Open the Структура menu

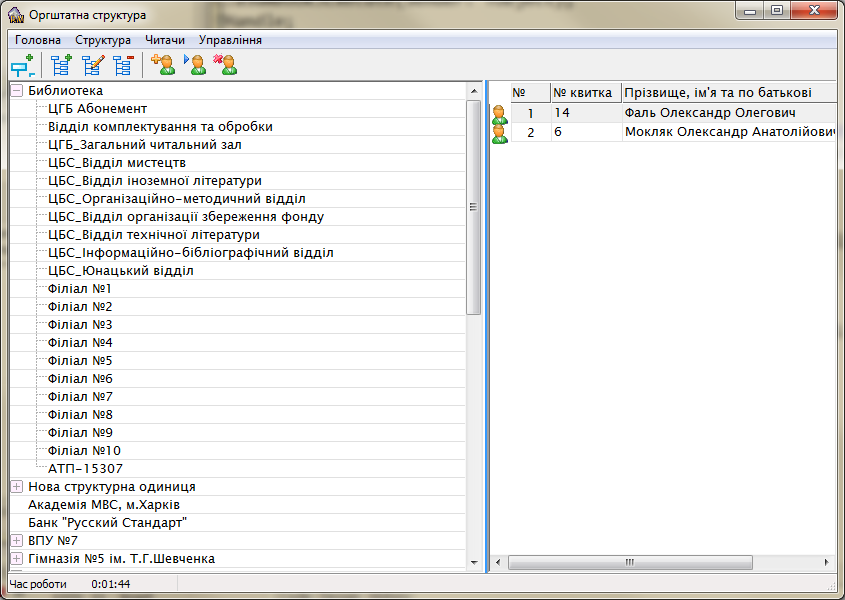[x=103, y=40]
